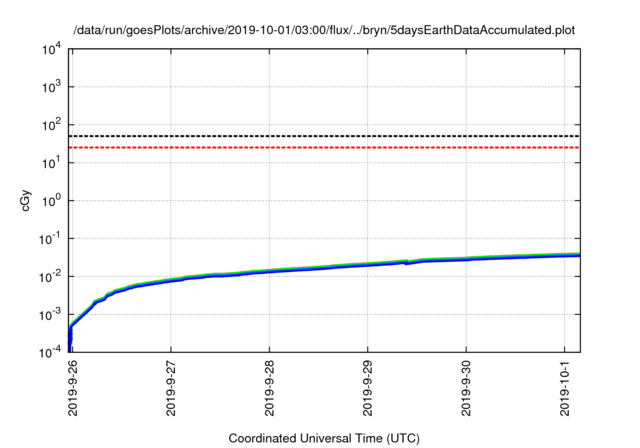Click the black dashed threshold line

324,136
